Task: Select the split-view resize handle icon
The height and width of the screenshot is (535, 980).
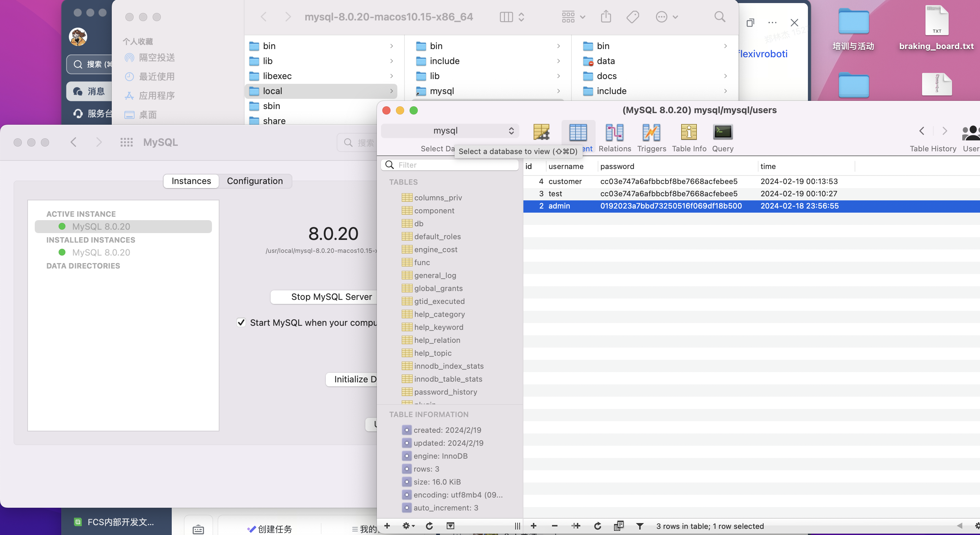Action: (x=517, y=526)
